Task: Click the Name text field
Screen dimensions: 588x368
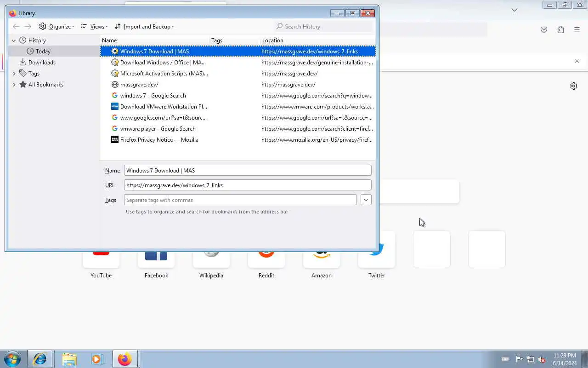Action: [x=248, y=171]
